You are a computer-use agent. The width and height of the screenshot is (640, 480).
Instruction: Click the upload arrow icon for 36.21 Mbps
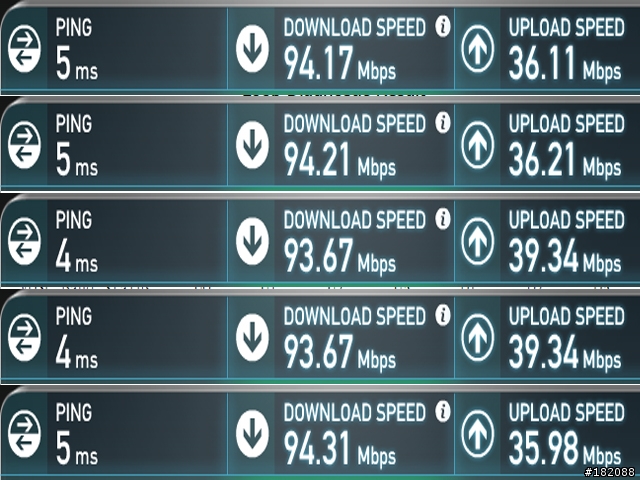pyautogui.click(x=478, y=145)
